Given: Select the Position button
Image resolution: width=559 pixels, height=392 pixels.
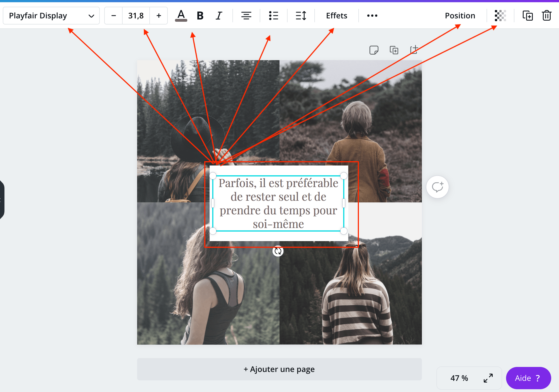Looking at the screenshot, I should (460, 16).
